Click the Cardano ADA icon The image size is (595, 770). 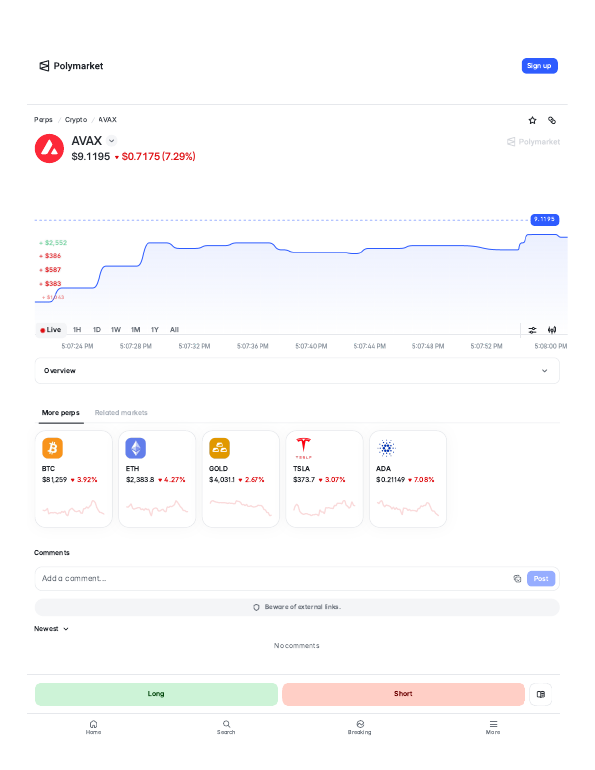(x=387, y=448)
